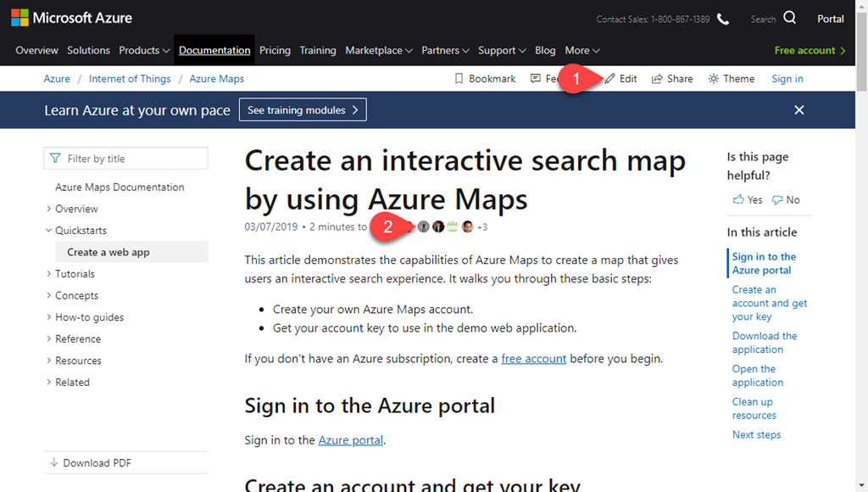Open the Partners dropdown menu
Screen dimensions: 868x492
tap(445, 50)
